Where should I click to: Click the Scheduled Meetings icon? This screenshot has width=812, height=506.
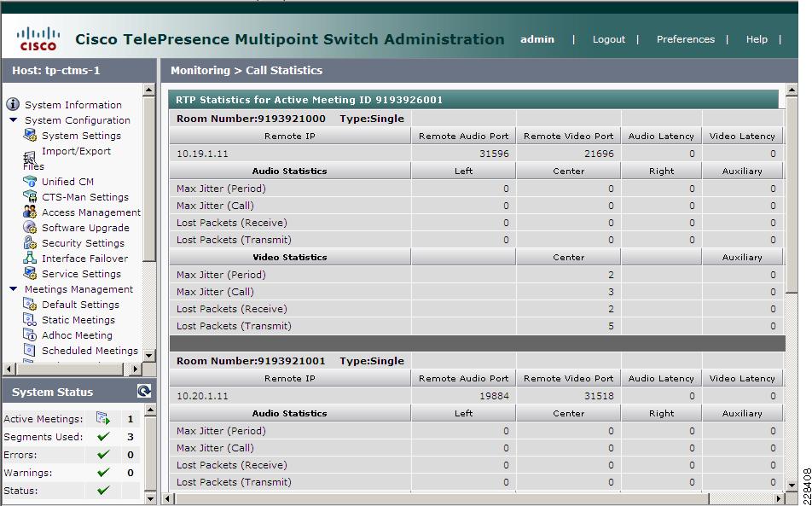[30, 350]
